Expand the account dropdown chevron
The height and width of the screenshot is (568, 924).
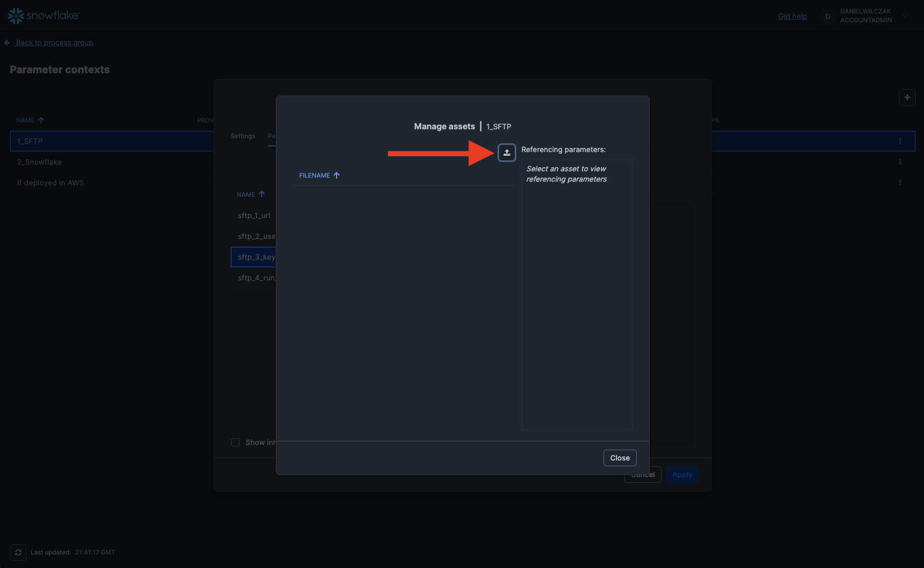[x=905, y=16]
